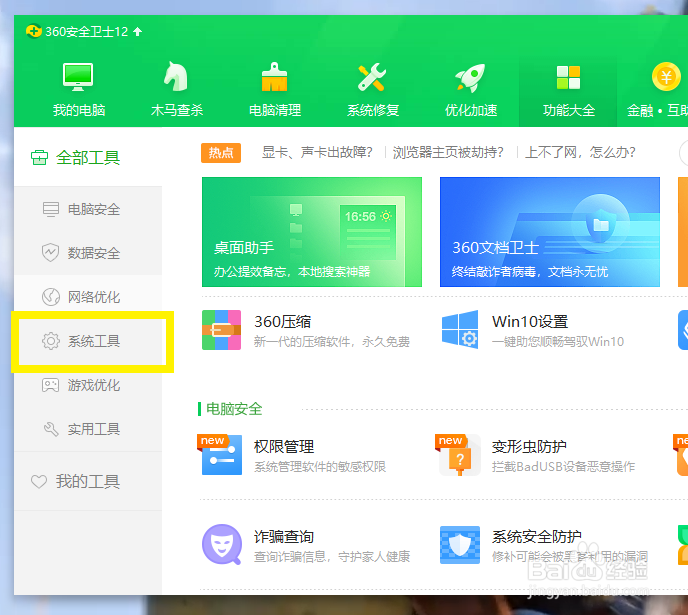Select 电脑安全 in the sidebar

click(88, 209)
